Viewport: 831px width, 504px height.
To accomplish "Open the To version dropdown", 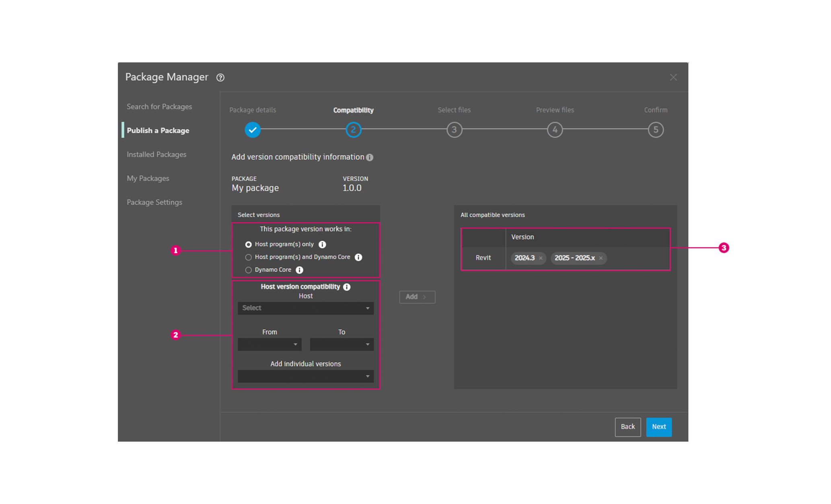I will [x=341, y=344].
